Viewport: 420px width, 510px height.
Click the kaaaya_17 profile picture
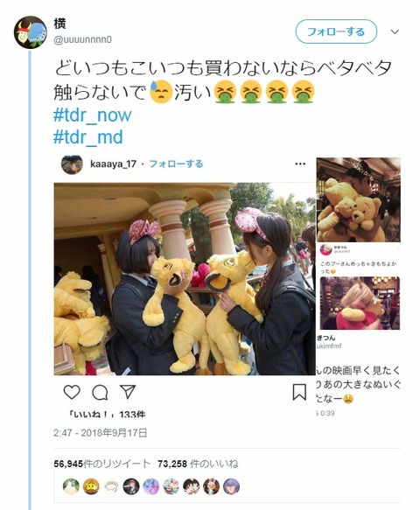pyautogui.click(x=72, y=164)
